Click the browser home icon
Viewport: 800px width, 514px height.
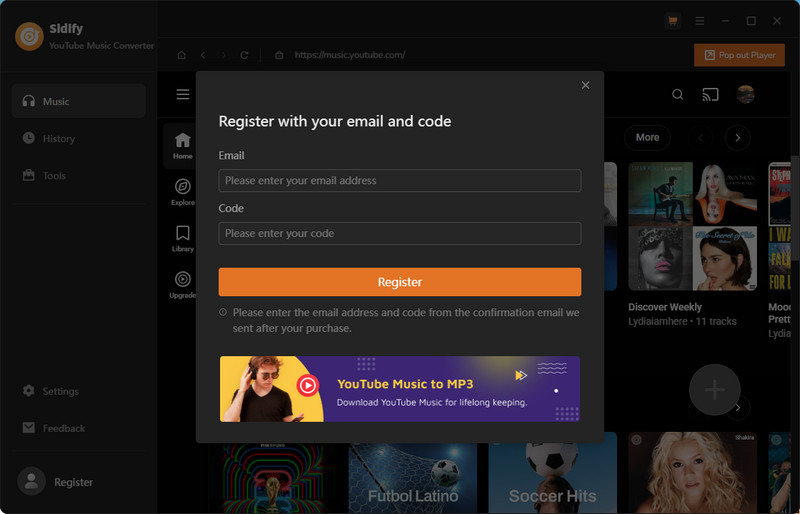[x=181, y=55]
